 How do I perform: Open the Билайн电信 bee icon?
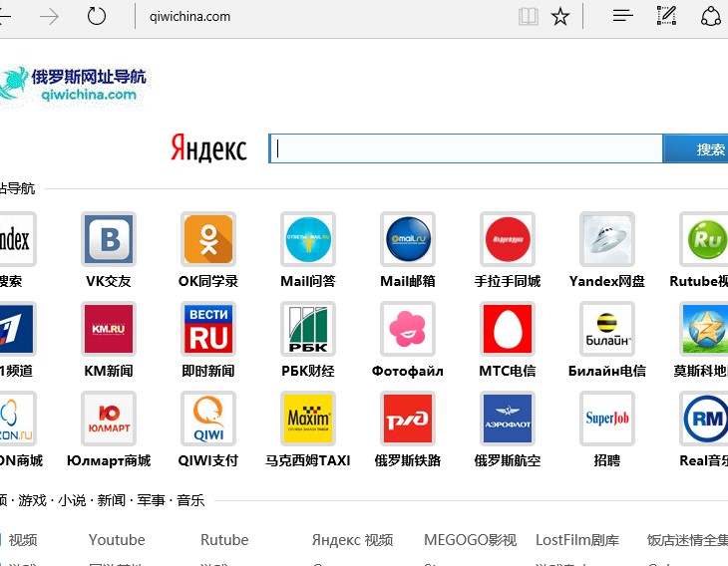point(607,329)
